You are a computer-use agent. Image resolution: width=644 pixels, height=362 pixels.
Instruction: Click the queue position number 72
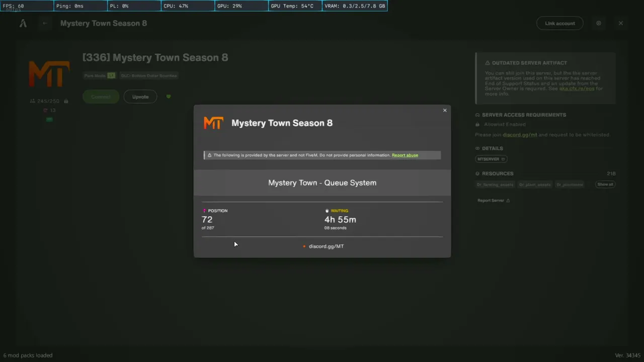coord(207,219)
